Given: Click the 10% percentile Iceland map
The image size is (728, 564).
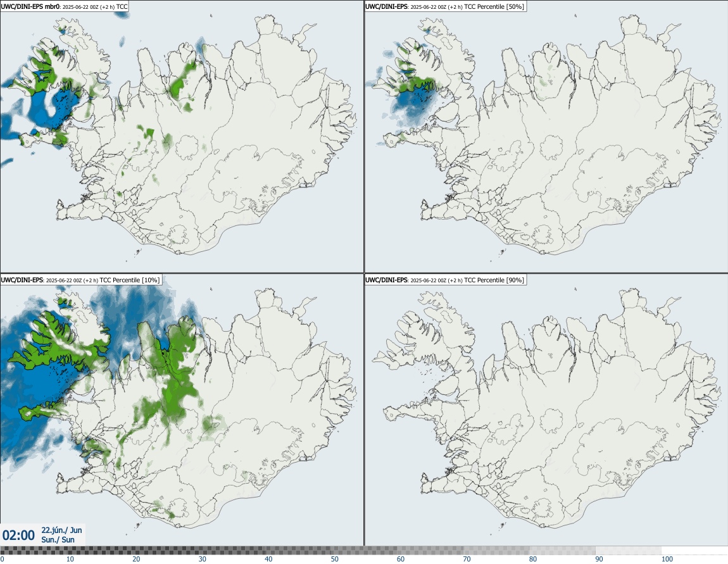Looking at the screenshot, I should click(182, 410).
